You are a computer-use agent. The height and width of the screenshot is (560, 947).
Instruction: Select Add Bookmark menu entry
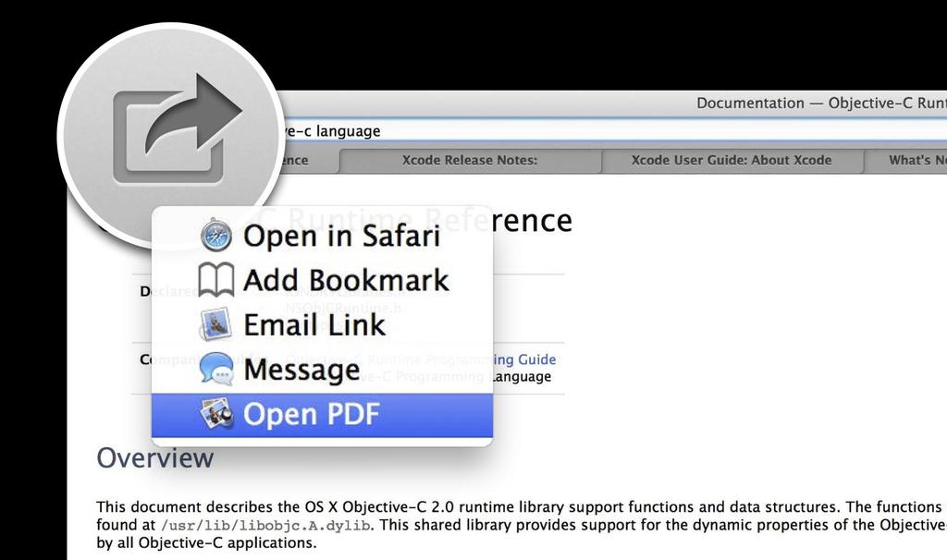coord(322,280)
